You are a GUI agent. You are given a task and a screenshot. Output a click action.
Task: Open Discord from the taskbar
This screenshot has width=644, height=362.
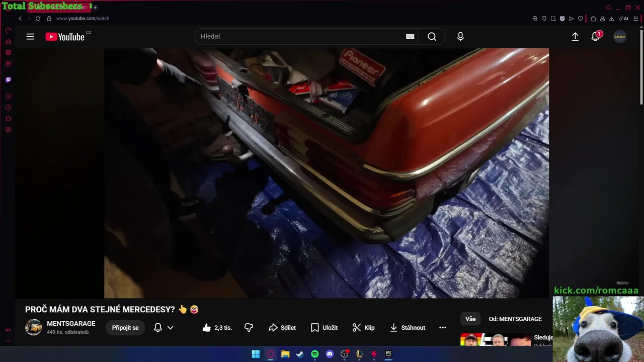coord(330,354)
